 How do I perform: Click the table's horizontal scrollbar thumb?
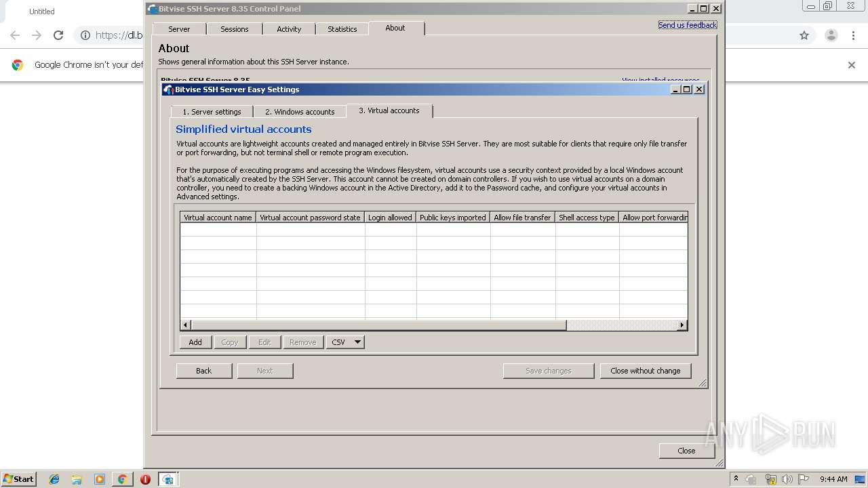[x=378, y=325]
